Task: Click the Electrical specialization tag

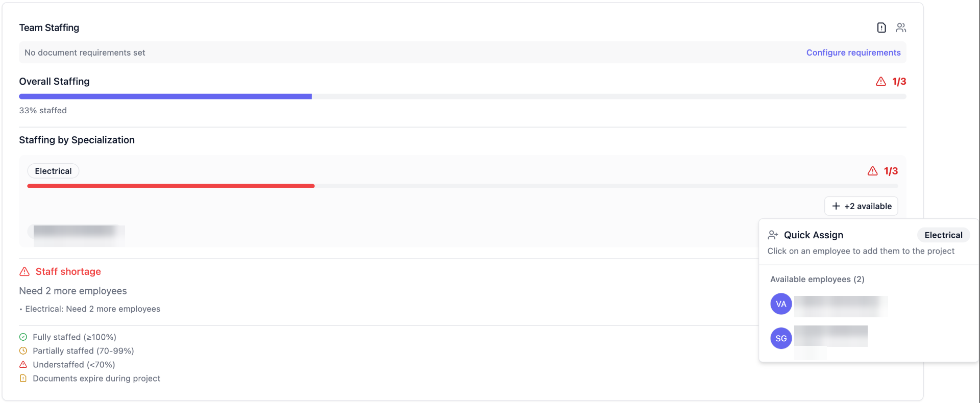Action: tap(53, 171)
